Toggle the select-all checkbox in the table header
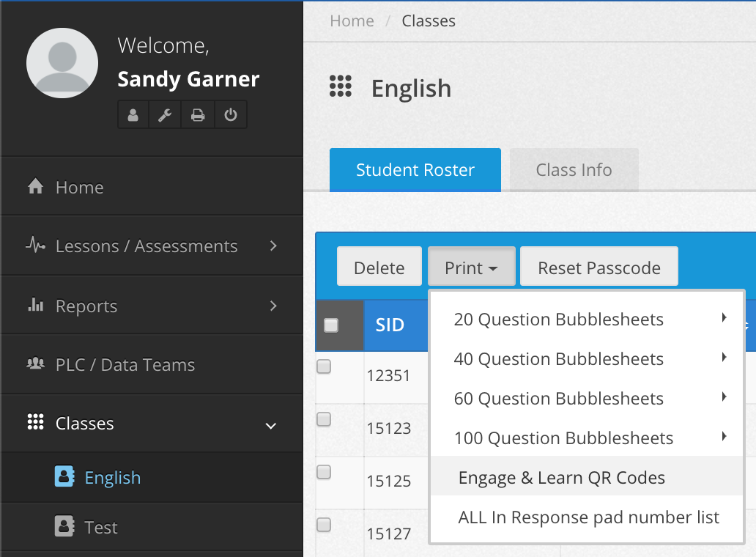 [x=331, y=325]
